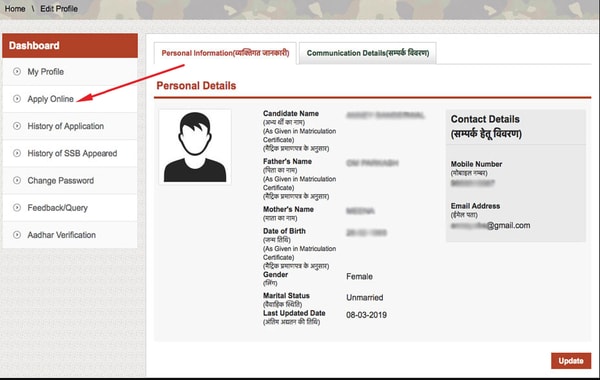600x380 pixels.
Task: Switch to the Personal Information tab
Action: pos(225,53)
